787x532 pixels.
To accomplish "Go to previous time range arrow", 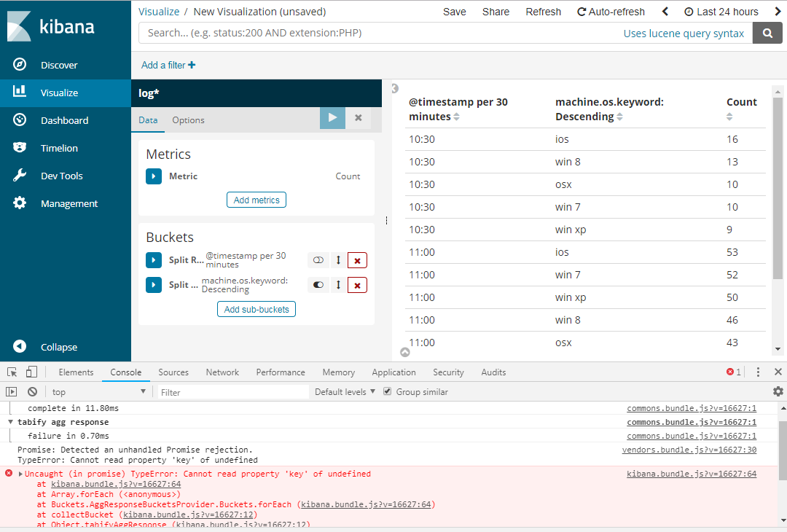I will coord(665,12).
